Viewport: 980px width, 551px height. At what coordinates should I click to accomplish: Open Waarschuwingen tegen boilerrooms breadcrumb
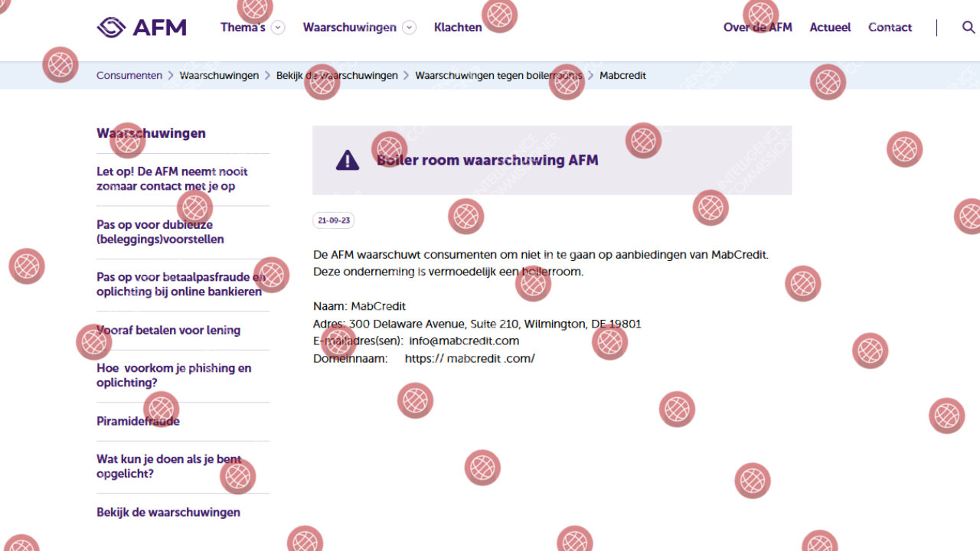click(x=498, y=76)
